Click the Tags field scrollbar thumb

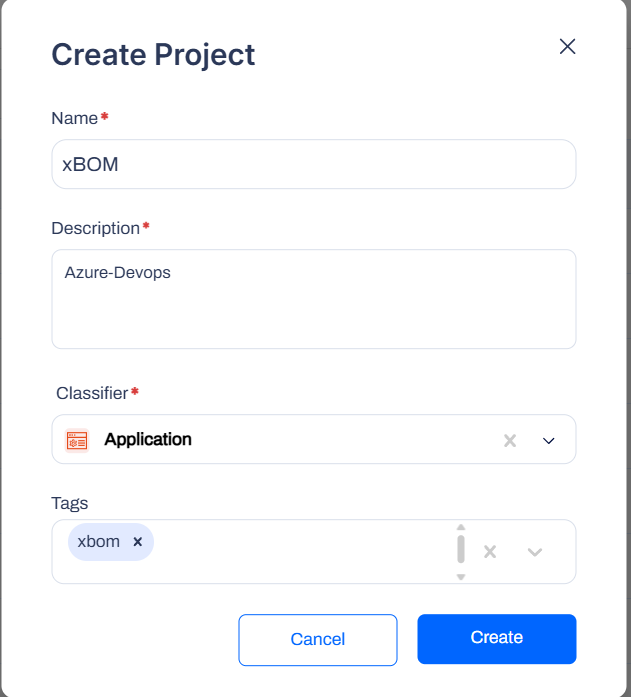pyautogui.click(x=461, y=549)
